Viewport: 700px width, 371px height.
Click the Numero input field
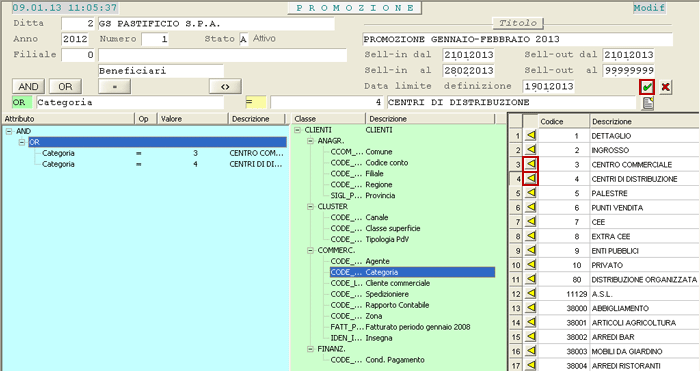tap(155, 39)
